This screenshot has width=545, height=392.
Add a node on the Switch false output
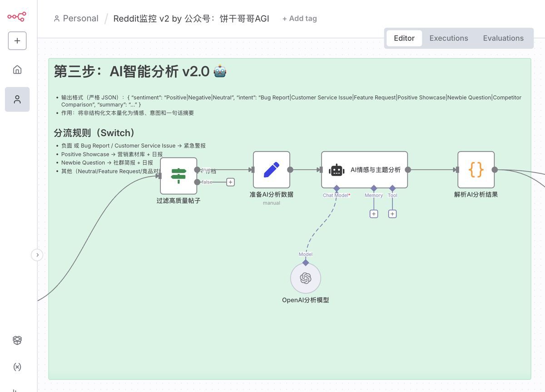(x=230, y=182)
